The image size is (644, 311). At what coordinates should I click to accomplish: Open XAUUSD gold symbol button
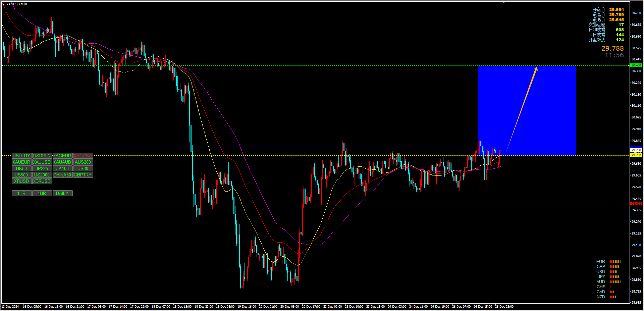coord(42,162)
